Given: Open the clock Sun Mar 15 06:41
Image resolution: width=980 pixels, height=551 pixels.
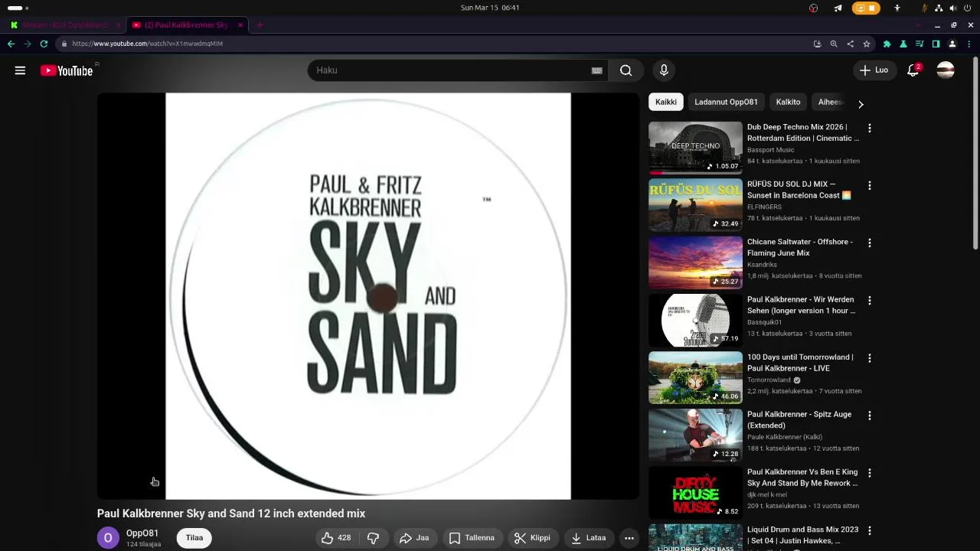Looking at the screenshot, I should tap(490, 8).
